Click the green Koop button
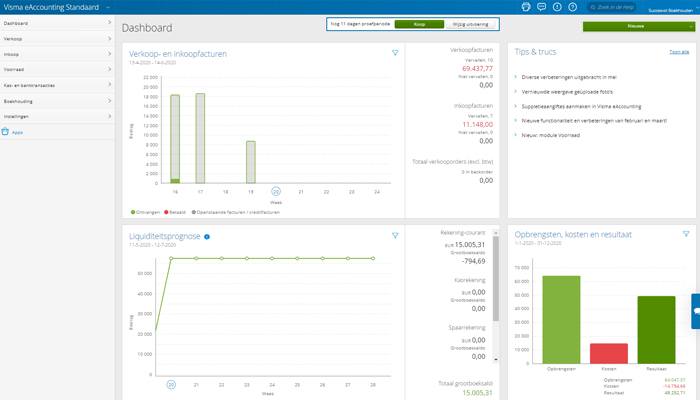Image resolution: width=700 pixels, height=400 pixels. [419, 24]
